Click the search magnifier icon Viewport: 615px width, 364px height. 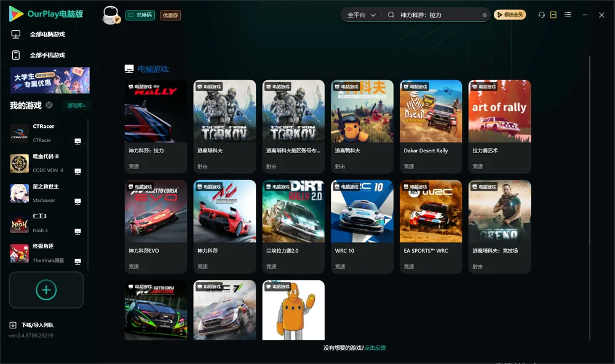point(391,15)
